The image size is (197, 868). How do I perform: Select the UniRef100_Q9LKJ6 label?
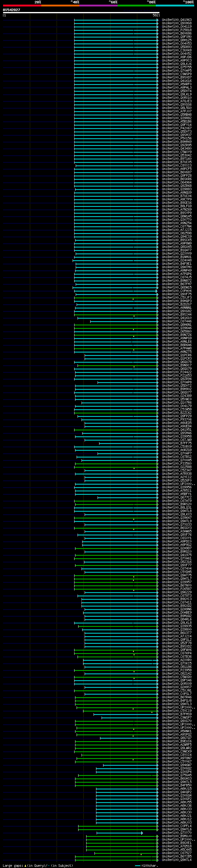coord(177,64)
